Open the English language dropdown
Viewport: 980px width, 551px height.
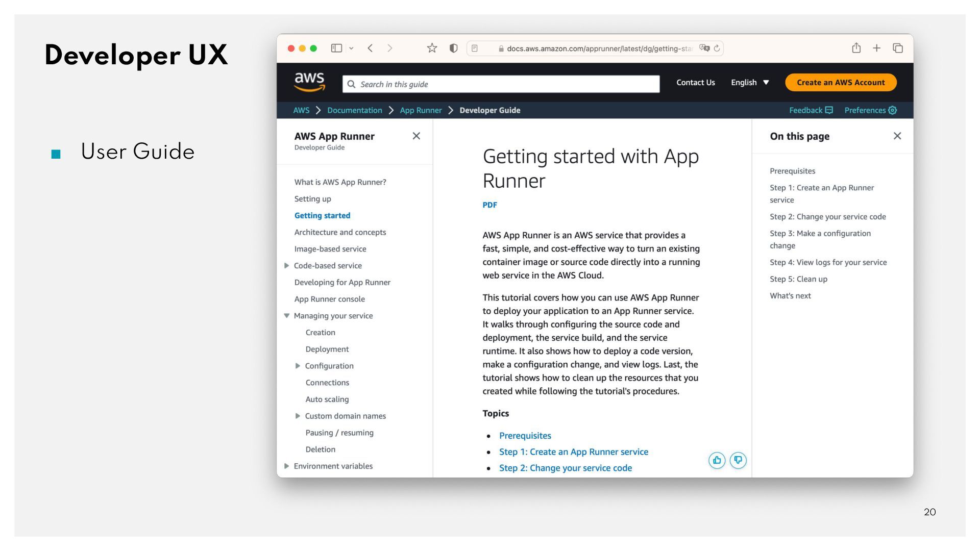tap(749, 83)
